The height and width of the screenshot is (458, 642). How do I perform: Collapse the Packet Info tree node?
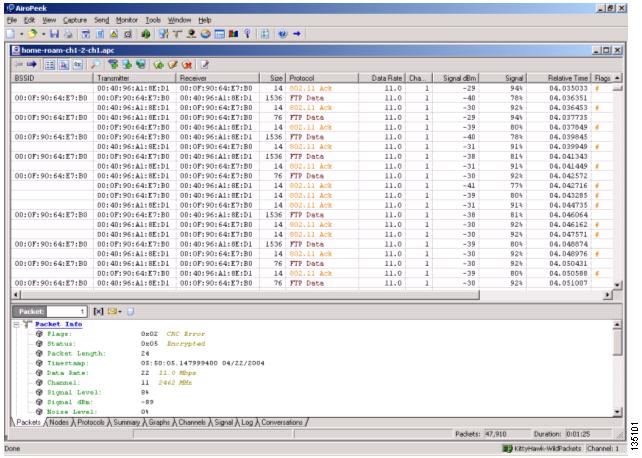coord(16,324)
